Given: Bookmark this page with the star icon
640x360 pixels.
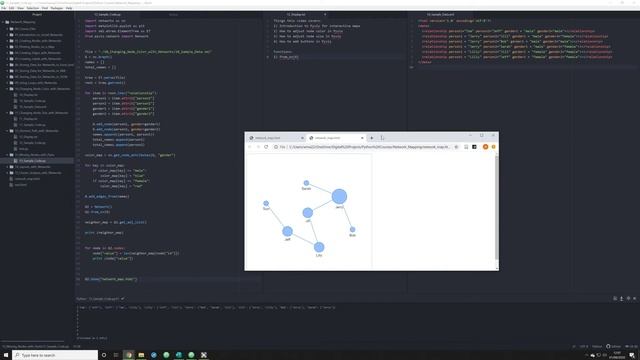Looking at the screenshot, I should point(456,147).
